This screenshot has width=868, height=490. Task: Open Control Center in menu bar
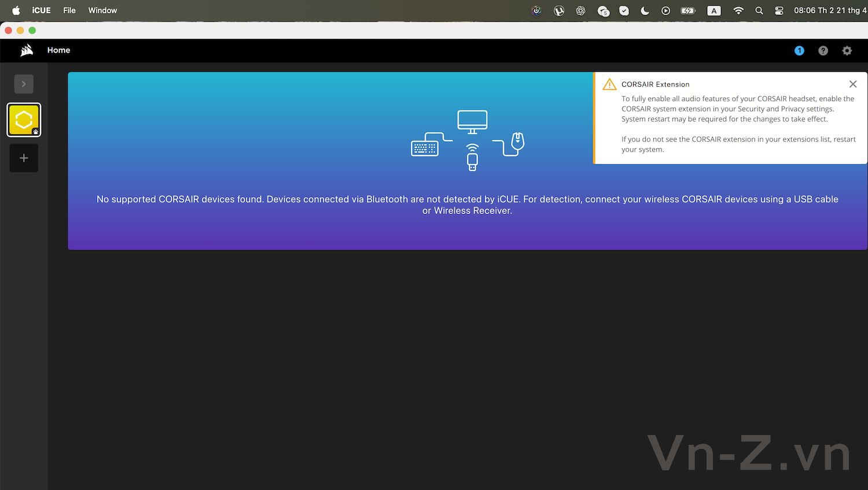[x=779, y=10]
